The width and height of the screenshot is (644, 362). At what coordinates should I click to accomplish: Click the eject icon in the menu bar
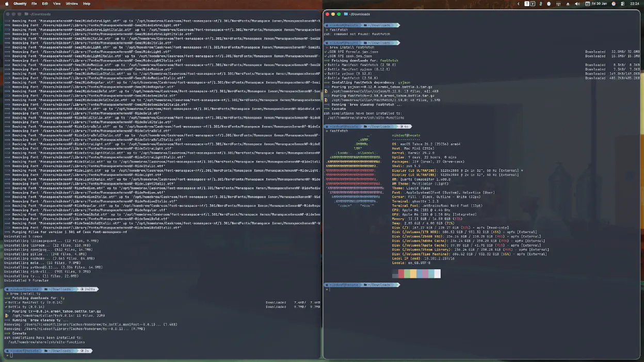[568, 4]
